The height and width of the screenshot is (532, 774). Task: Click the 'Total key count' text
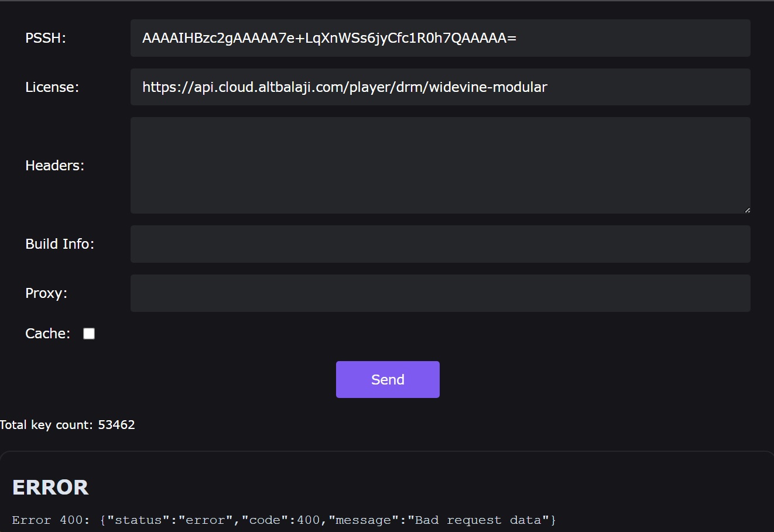click(47, 425)
